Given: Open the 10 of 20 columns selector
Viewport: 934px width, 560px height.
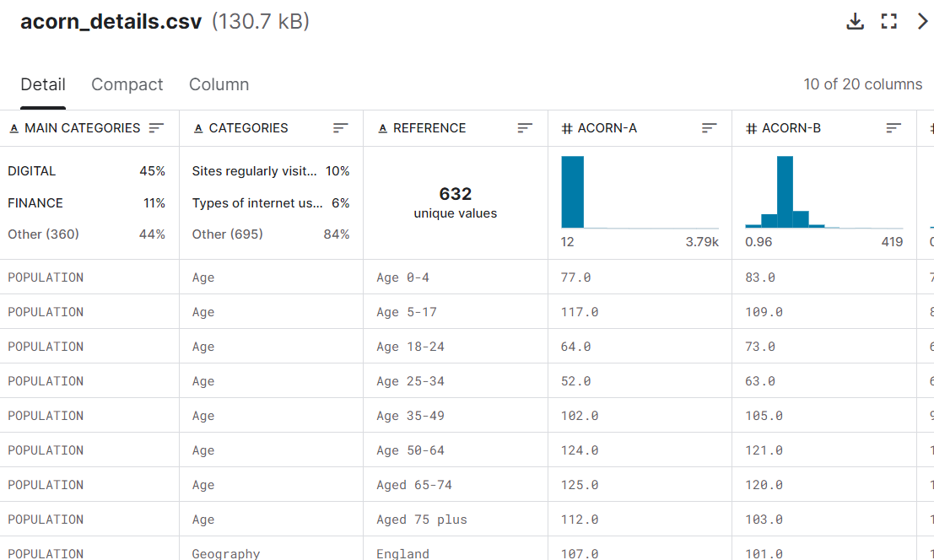Looking at the screenshot, I should tap(862, 84).
